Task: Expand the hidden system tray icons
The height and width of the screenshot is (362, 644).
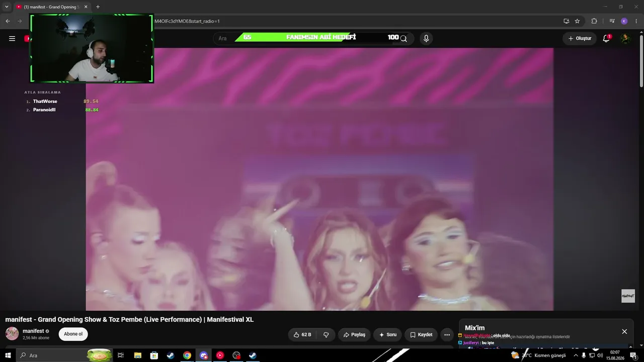Action: 576,355
